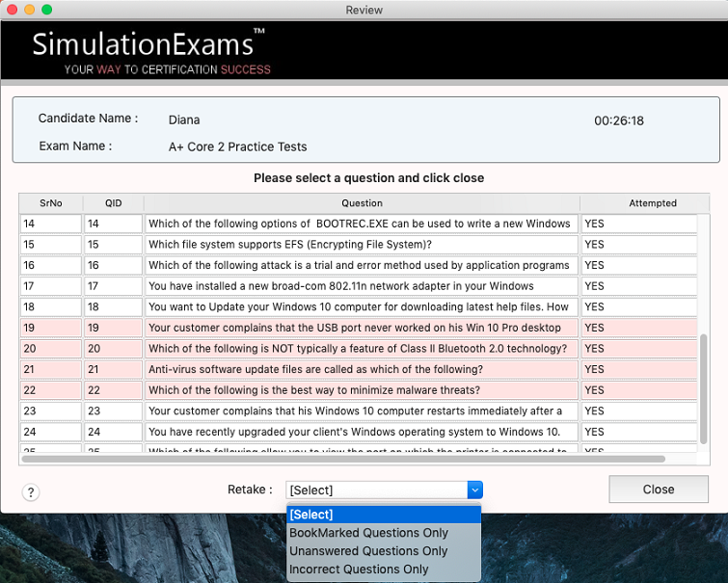Viewport: 728px width, 583px height.
Task: Click SrNo cell with value 23
Action: tap(50, 411)
